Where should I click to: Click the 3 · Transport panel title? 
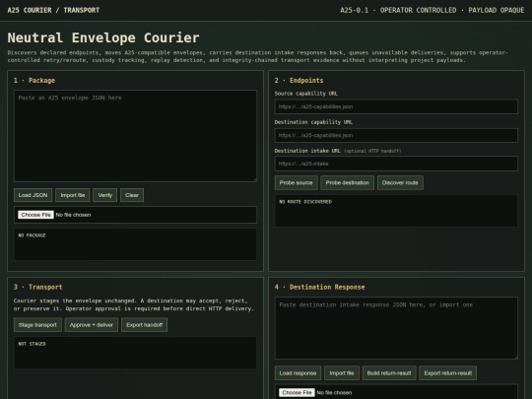coord(38,287)
